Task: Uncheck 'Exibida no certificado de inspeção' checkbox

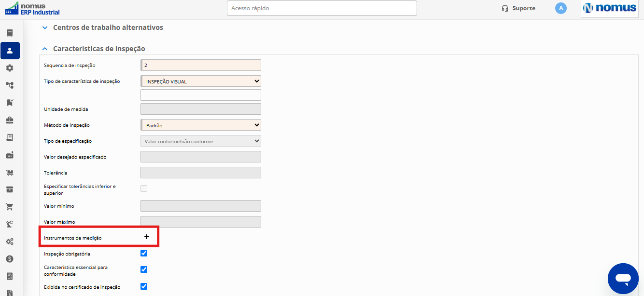Action: pos(144,286)
